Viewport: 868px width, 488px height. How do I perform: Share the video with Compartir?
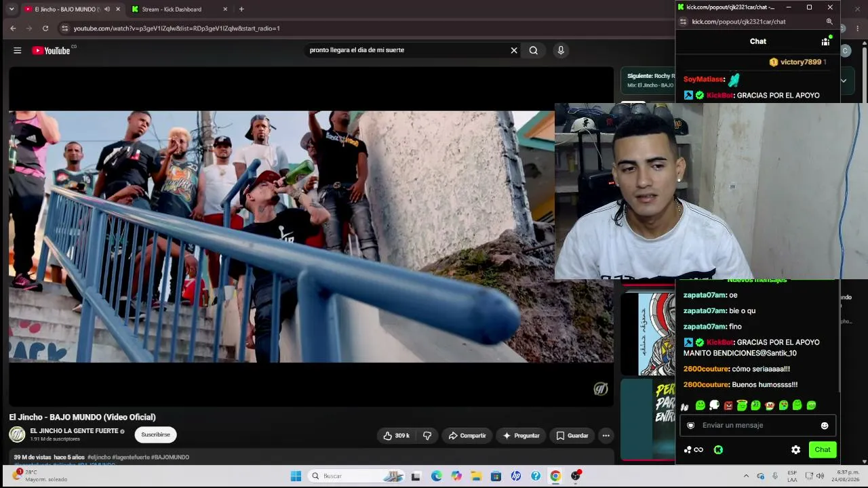coord(467,436)
